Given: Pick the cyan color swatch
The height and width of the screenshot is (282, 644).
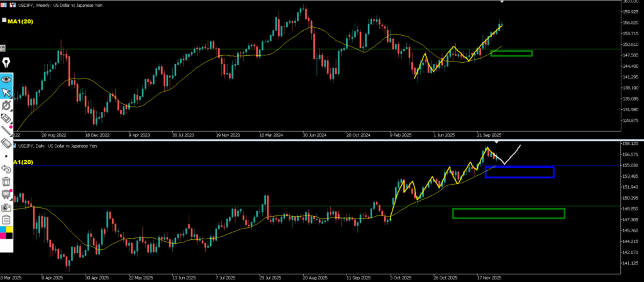Looking at the screenshot, I should (x=3, y=231).
